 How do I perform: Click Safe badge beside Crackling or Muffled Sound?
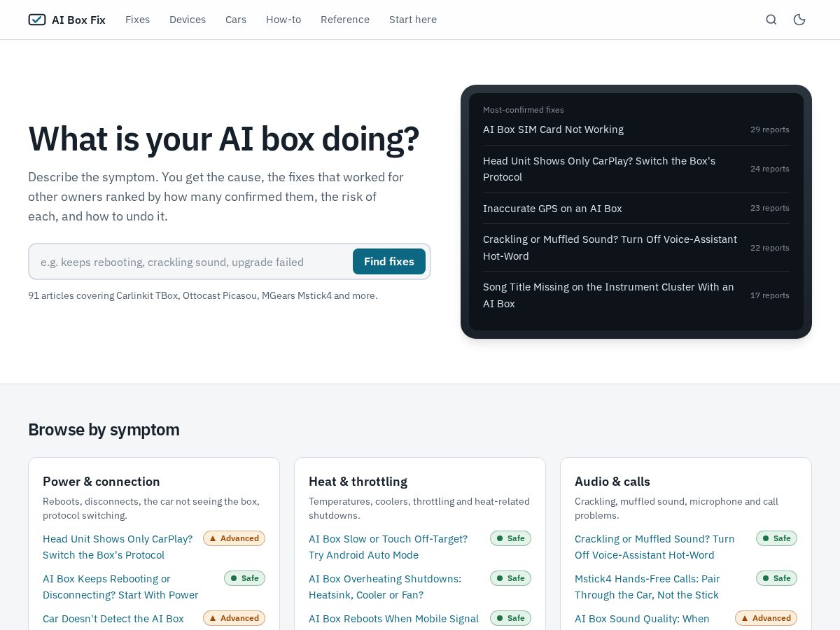pyautogui.click(x=776, y=538)
